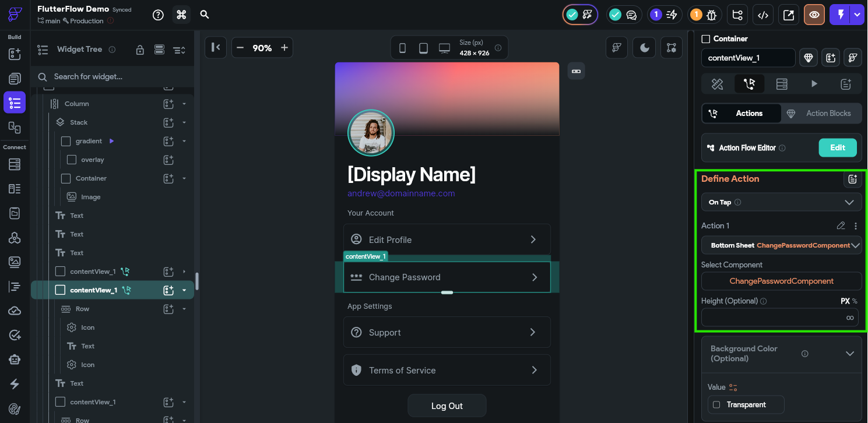Switch to Action Blocks tab
The width and height of the screenshot is (868, 423).
click(821, 114)
